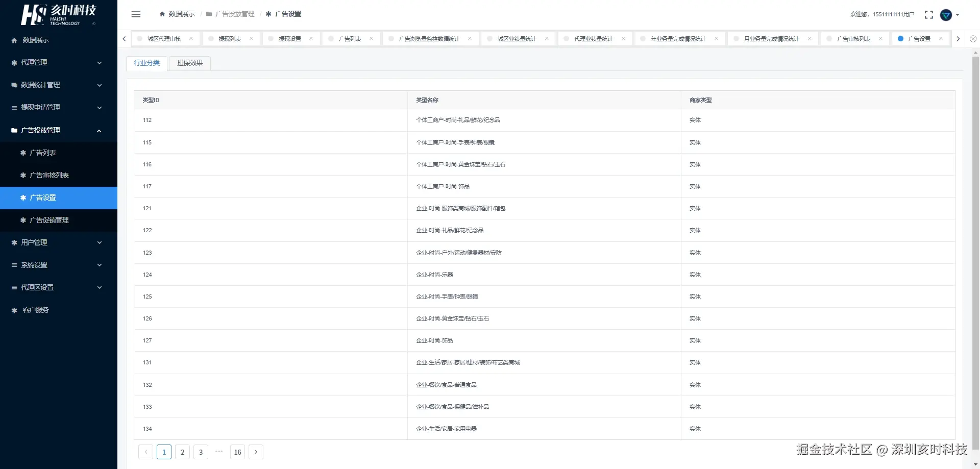
Task: Close the 城区代理审核 tab
Action: coord(191,39)
